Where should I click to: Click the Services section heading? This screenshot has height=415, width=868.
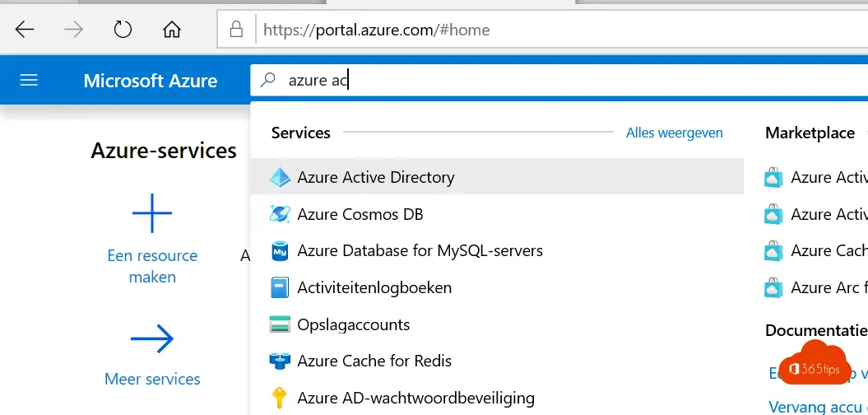(x=300, y=133)
